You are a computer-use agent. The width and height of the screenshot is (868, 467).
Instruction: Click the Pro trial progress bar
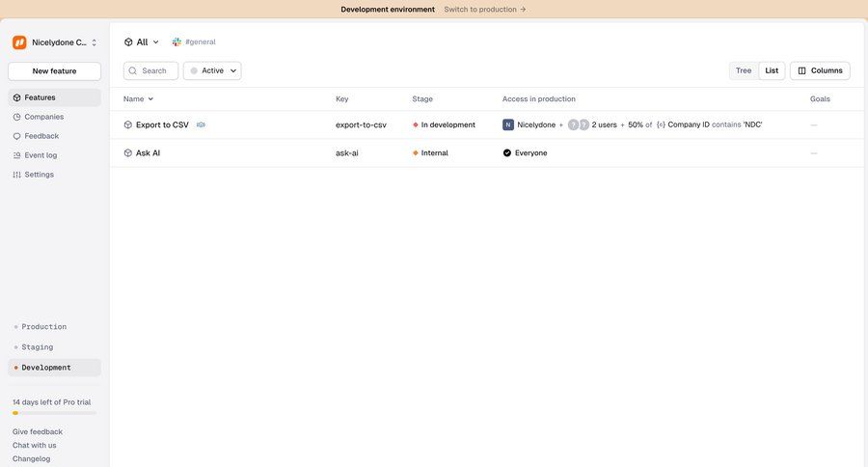point(54,413)
